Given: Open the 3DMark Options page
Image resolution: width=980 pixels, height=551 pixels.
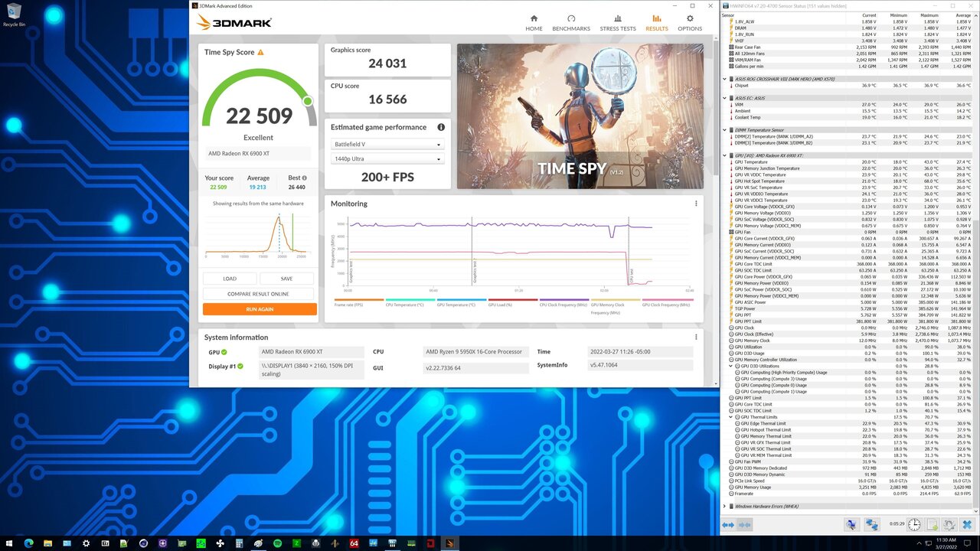Looking at the screenshot, I should [689, 22].
